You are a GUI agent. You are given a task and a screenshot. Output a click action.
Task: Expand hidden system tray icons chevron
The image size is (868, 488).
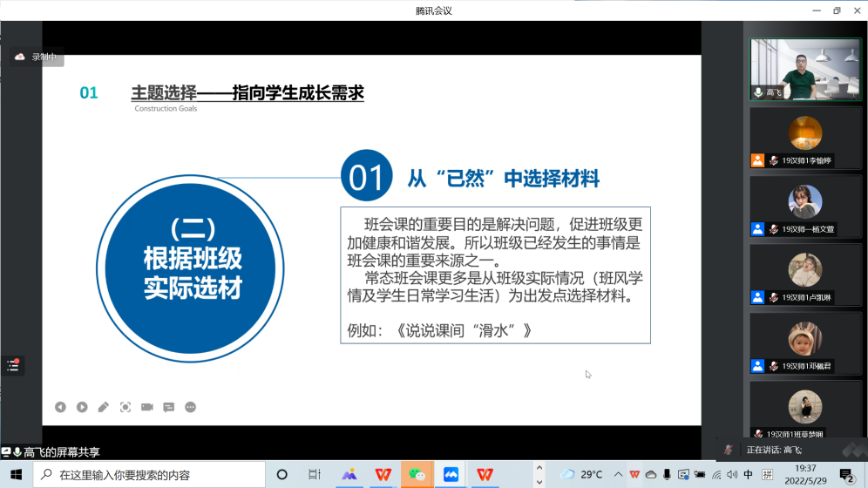(x=618, y=475)
